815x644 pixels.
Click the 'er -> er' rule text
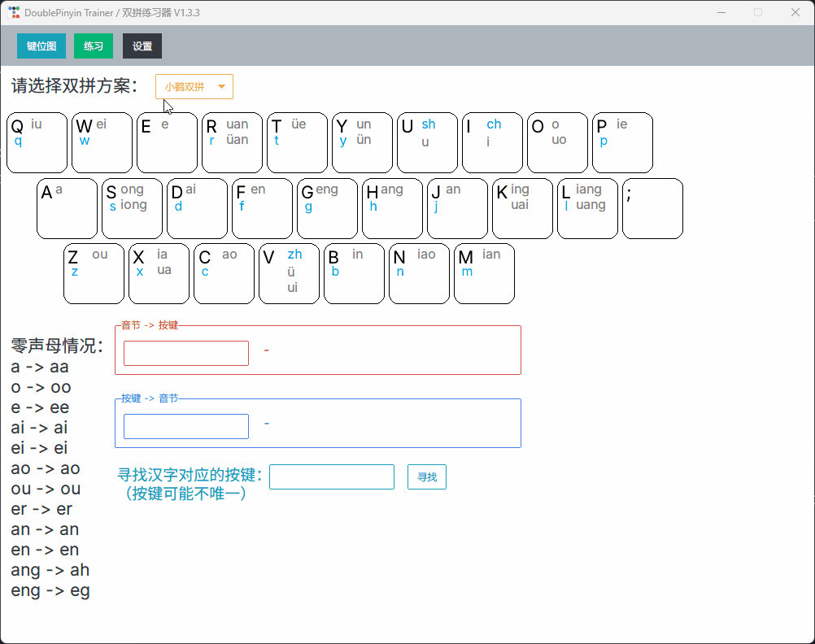point(41,509)
